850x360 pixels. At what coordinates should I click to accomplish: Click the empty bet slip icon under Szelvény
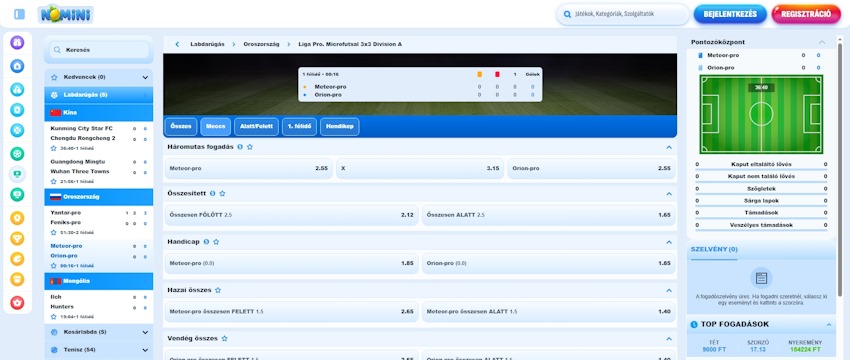pos(761,278)
